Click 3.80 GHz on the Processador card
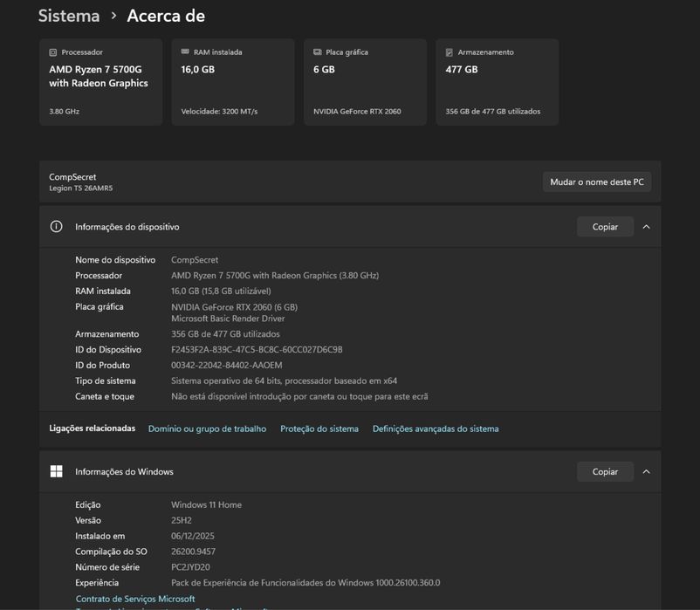The image size is (700, 610). [x=65, y=112]
